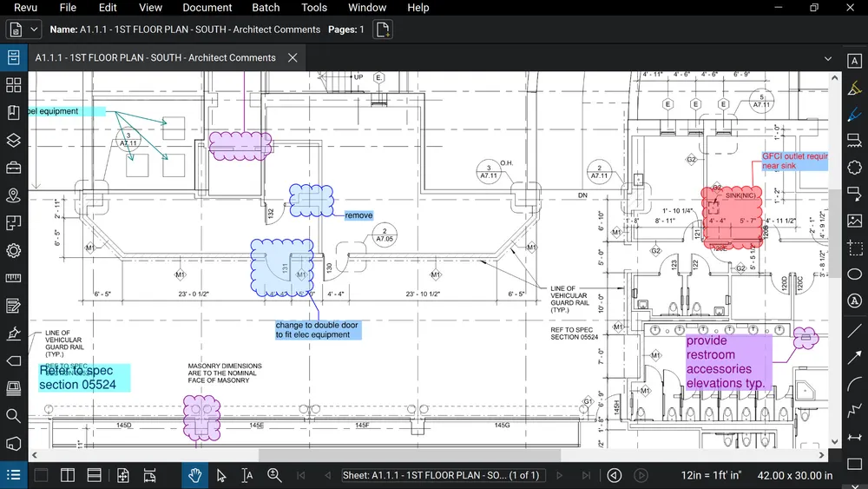Open the Tool Chest briefcase icon
Screen dimensions: 868x489
pyautogui.click(x=13, y=168)
